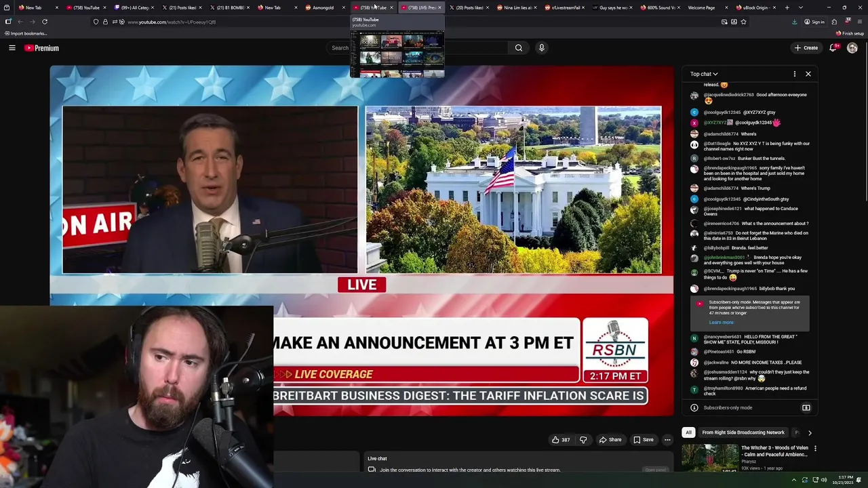This screenshot has width=868, height=488.
Task: Click Learn more in subscribers-only notice
Action: pyautogui.click(x=721, y=323)
